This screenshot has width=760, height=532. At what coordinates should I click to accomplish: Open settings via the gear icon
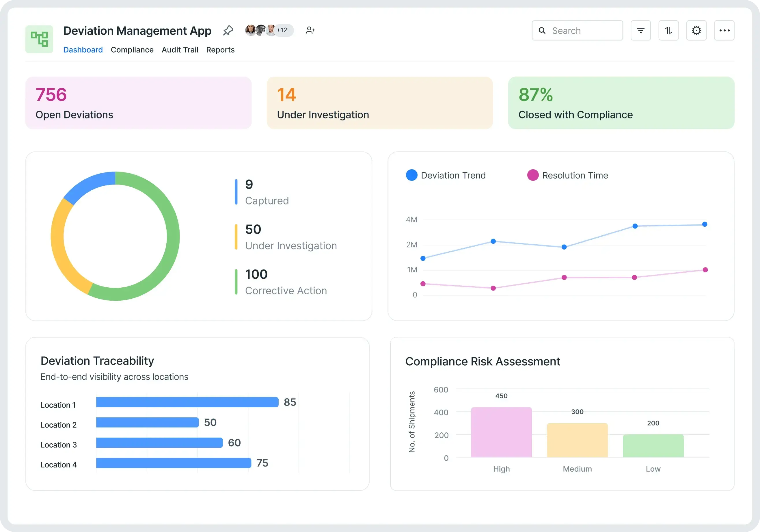(x=696, y=30)
